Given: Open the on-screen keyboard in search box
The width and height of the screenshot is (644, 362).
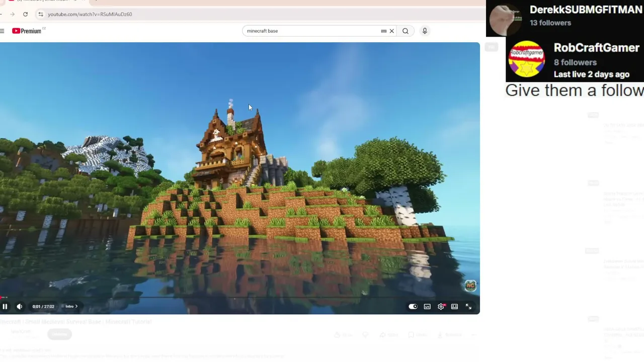Looking at the screenshot, I should (x=384, y=31).
